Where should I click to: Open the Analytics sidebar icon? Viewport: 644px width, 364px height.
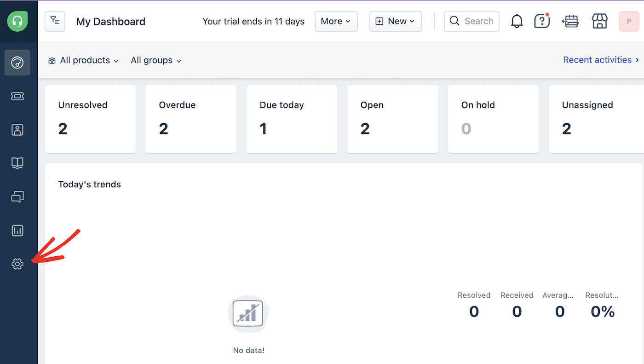[17, 231]
